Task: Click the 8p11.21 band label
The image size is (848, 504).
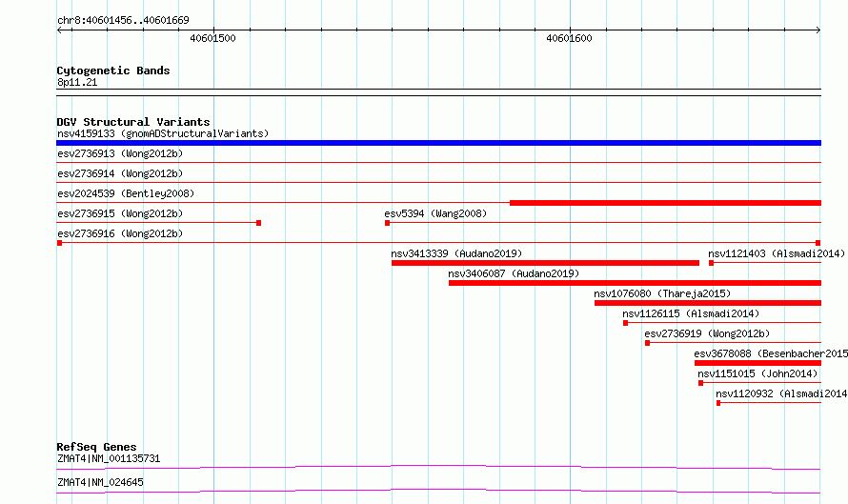Action: [77, 82]
